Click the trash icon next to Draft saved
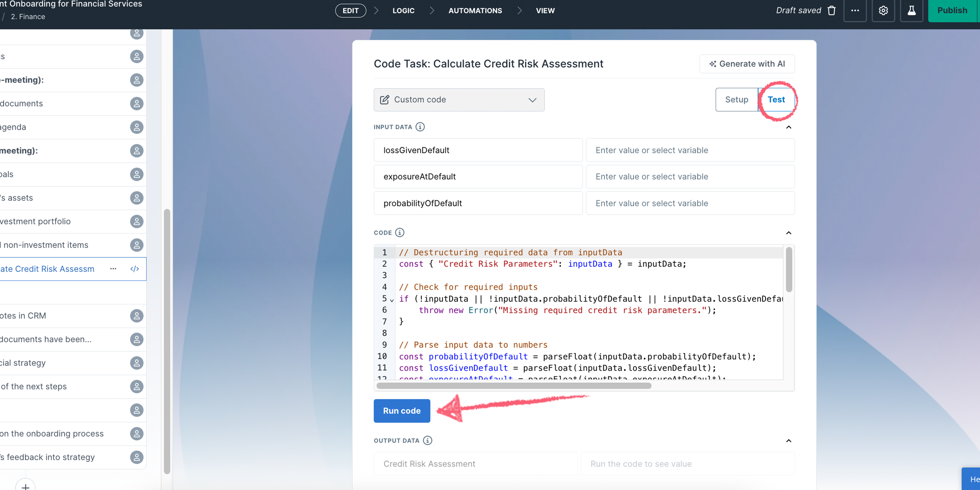980x490 pixels. (x=832, y=10)
